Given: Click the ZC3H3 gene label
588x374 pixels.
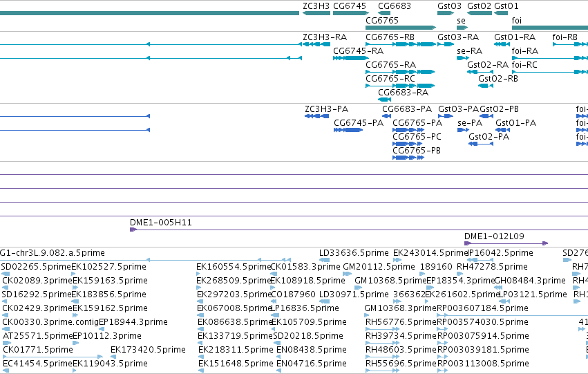Looking at the screenshot, I should click(x=316, y=6).
